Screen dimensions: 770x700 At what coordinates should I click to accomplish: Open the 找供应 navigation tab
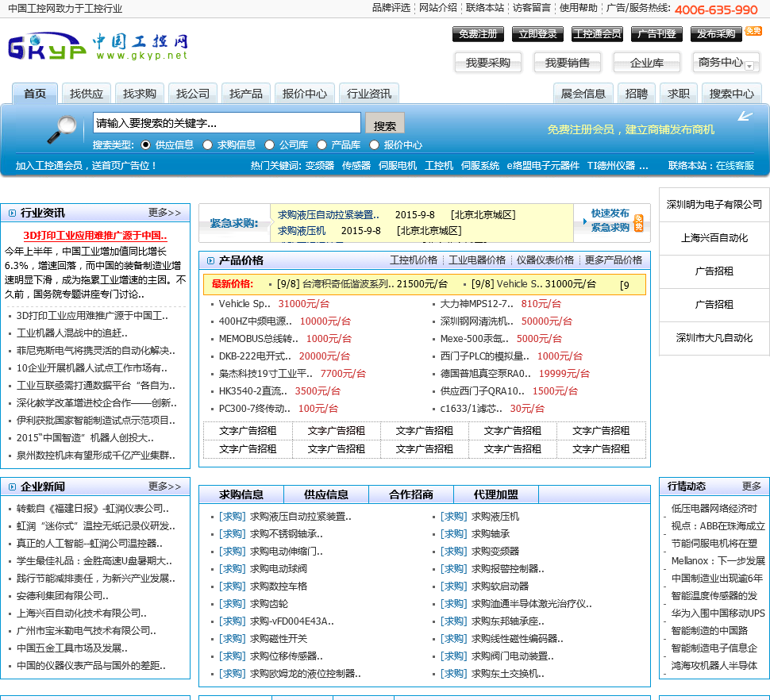[87, 94]
